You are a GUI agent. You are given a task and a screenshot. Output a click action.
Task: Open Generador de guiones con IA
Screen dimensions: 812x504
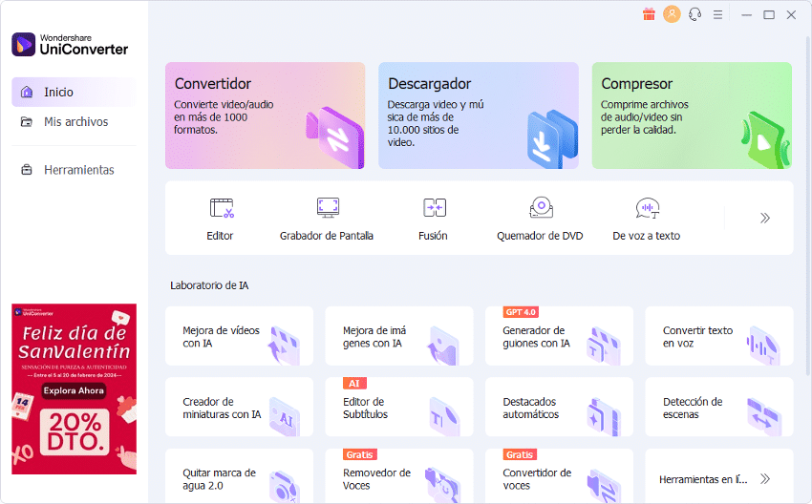(x=559, y=336)
